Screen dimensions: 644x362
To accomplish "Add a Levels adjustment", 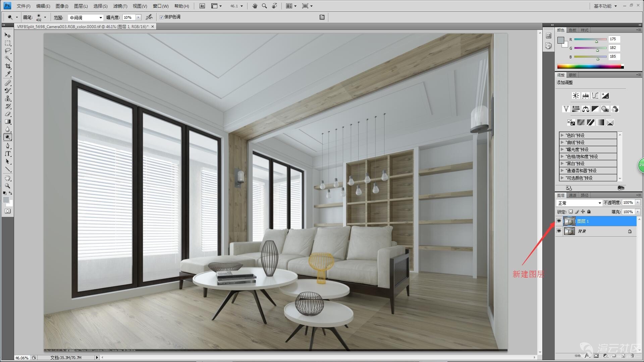I will [585, 96].
